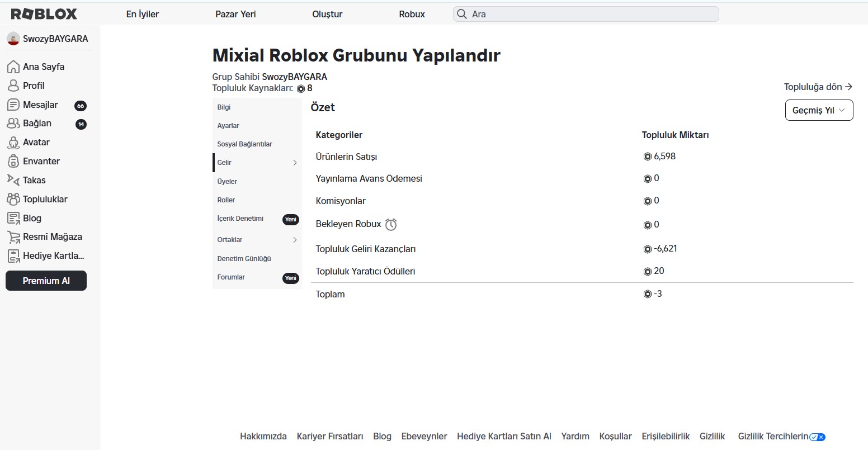
Task: Click the Premium Al button
Action: 46,281
